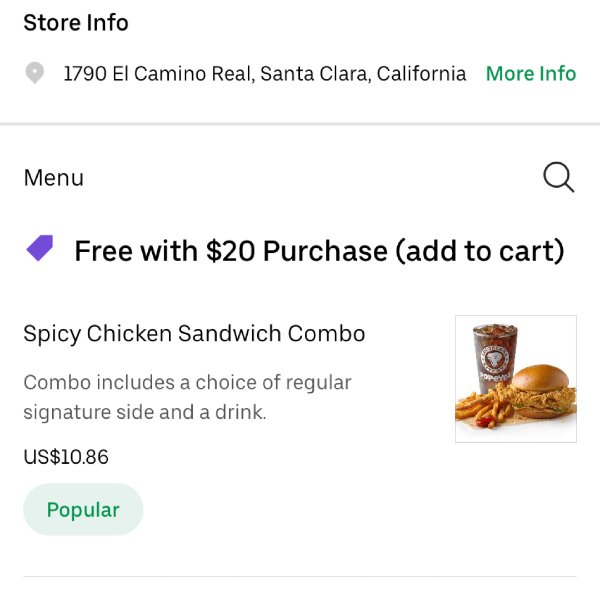Tap 'Santa Clara, California' in address
Image resolution: width=600 pixels, height=600 pixels.
(x=363, y=73)
